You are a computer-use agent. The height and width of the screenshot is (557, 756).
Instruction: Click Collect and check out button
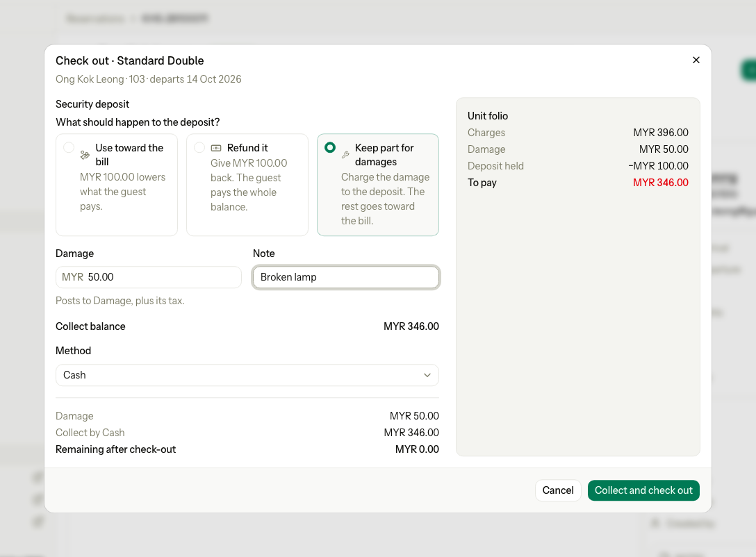[643, 490]
